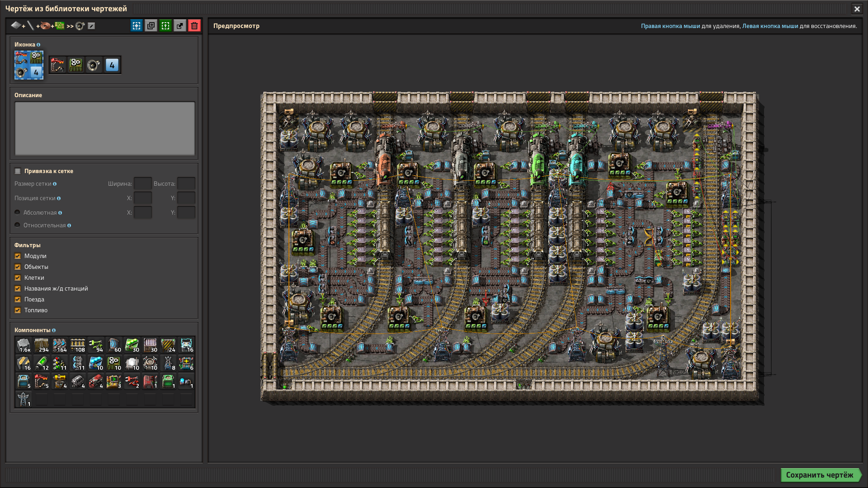The image size is (868, 488).
Task: Click the lamp component showing 10
Action: click(132, 363)
